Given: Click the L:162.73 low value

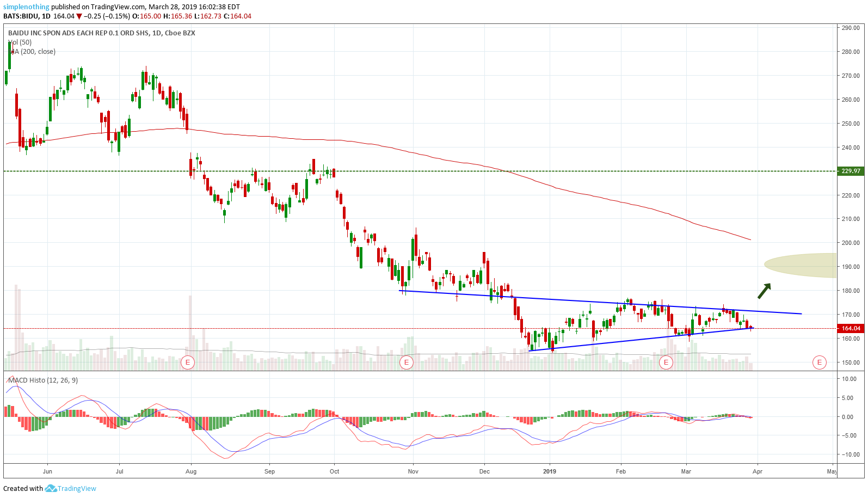Looking at the screenshot, I should tap(208, 16).
